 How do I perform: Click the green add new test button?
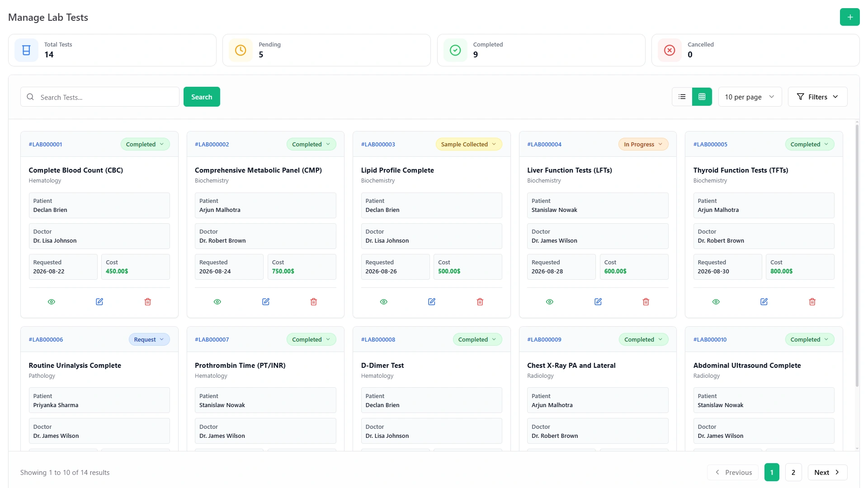(849, 17)
